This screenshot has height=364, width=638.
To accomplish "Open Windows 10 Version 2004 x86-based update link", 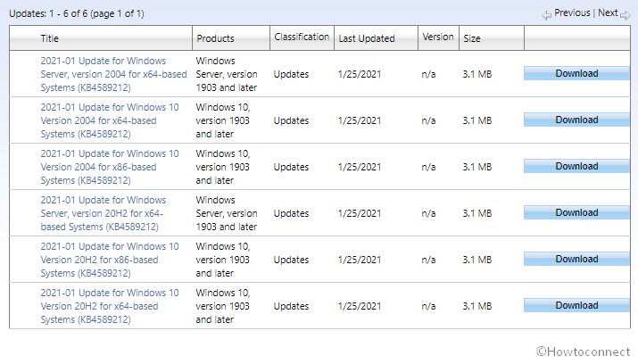I will [x=110, y=167].
